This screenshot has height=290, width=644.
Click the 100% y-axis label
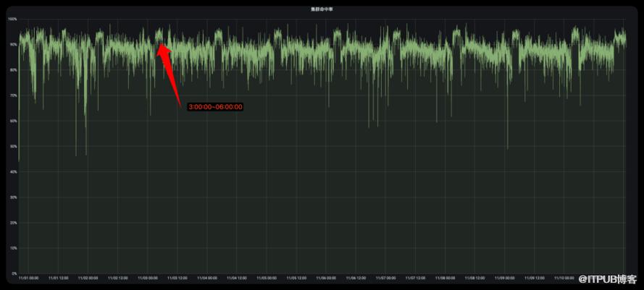(12, 19)
